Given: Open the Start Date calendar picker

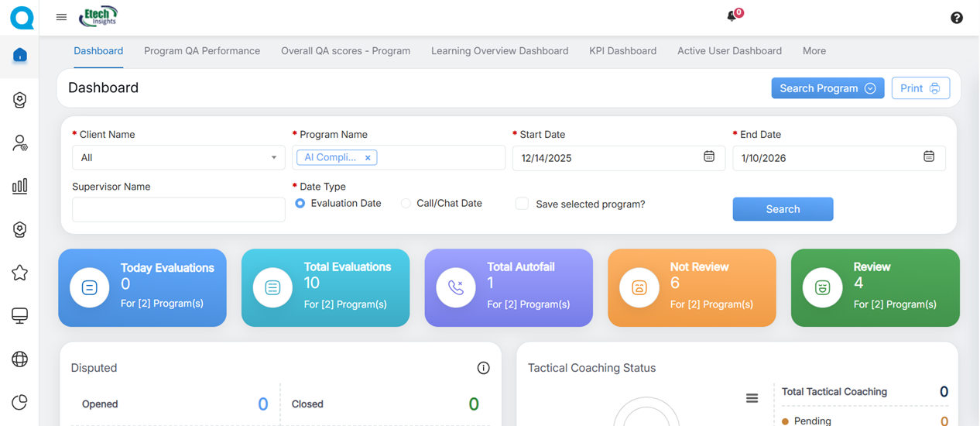Looking at the screenshot, I should (708, 157).
